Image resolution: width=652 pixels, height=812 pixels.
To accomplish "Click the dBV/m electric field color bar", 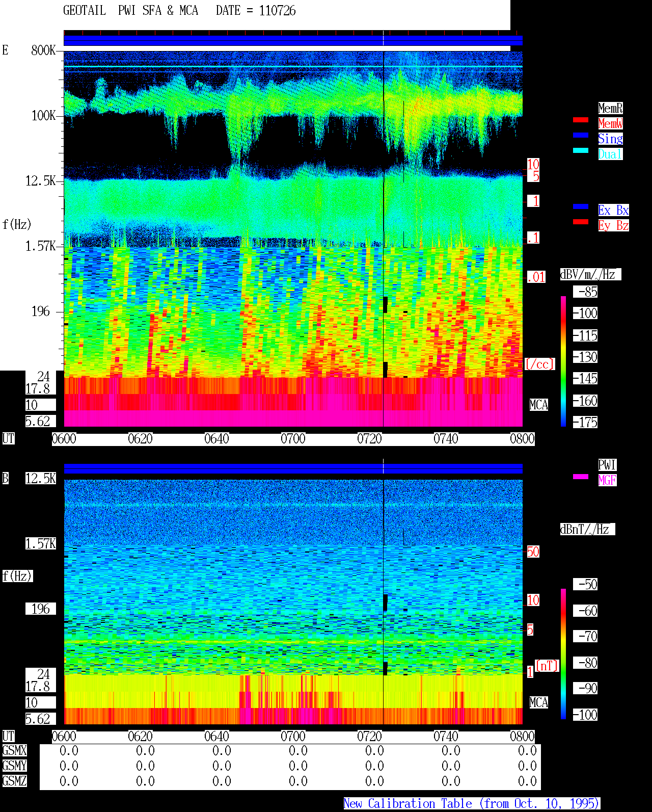I will [x=563, y=361].
